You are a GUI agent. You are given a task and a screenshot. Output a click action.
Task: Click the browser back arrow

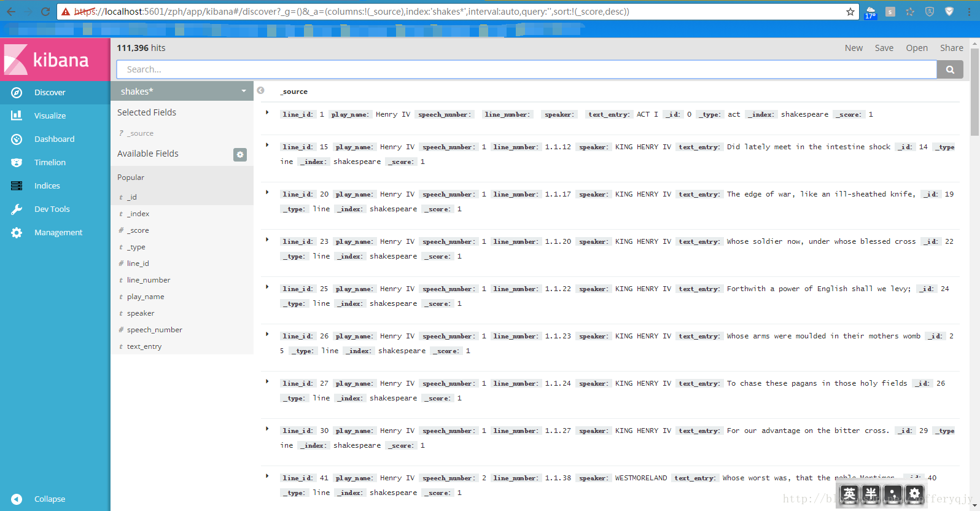11,12
